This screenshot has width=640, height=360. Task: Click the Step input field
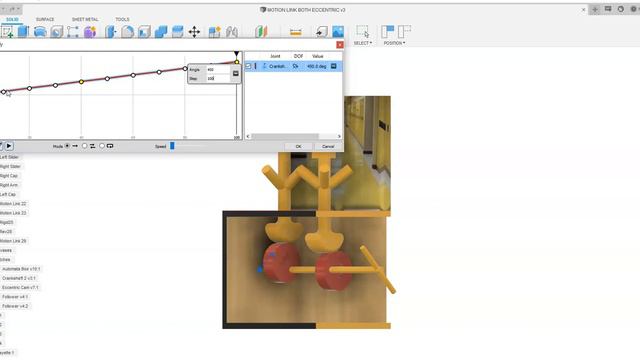tap(218, 78)
